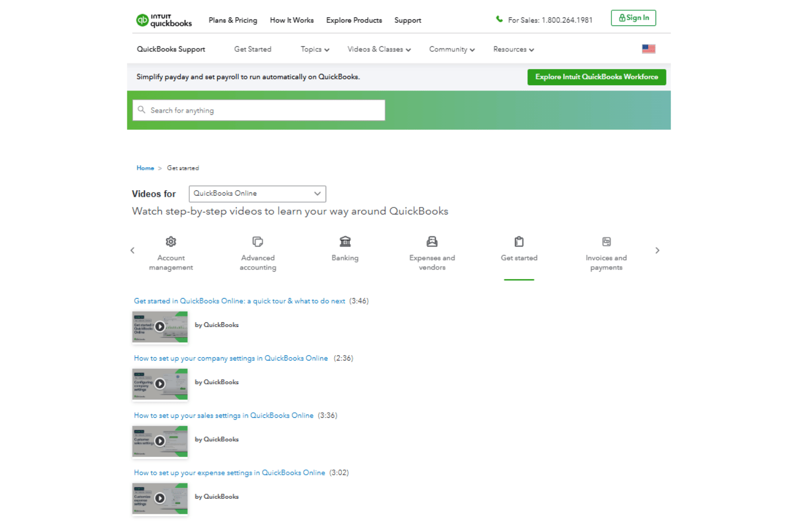Open How to set up sales settings link
This screenshot has width=798, height=532.
(x=224, y=416)
